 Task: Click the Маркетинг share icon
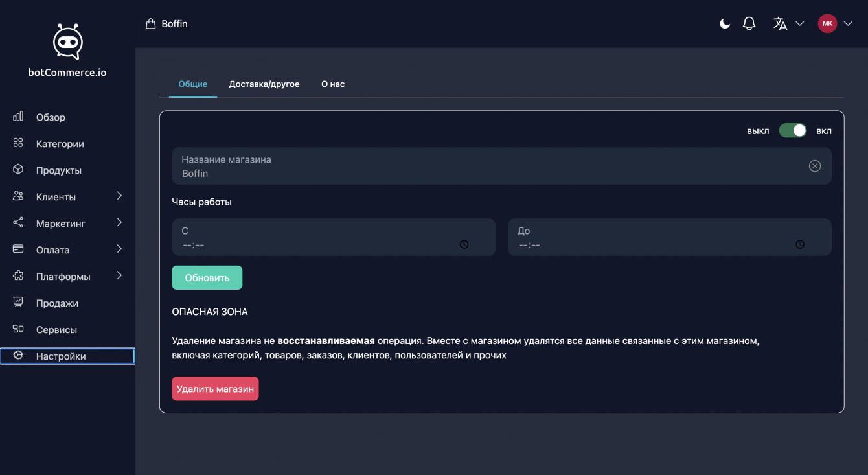(x=18, y=223)
